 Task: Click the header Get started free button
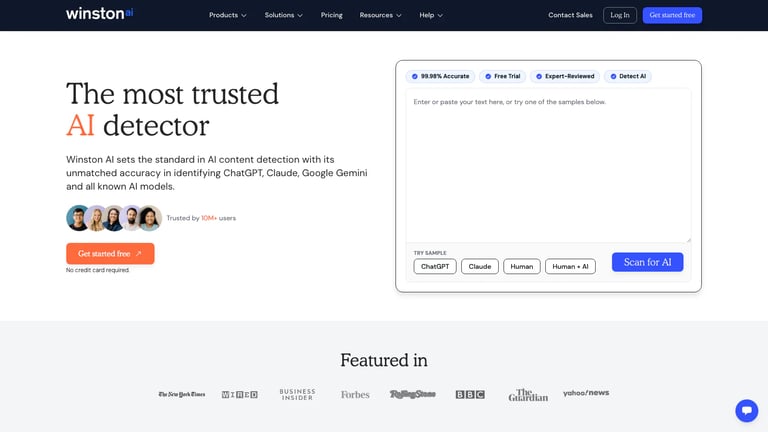(x=672, y=15)
